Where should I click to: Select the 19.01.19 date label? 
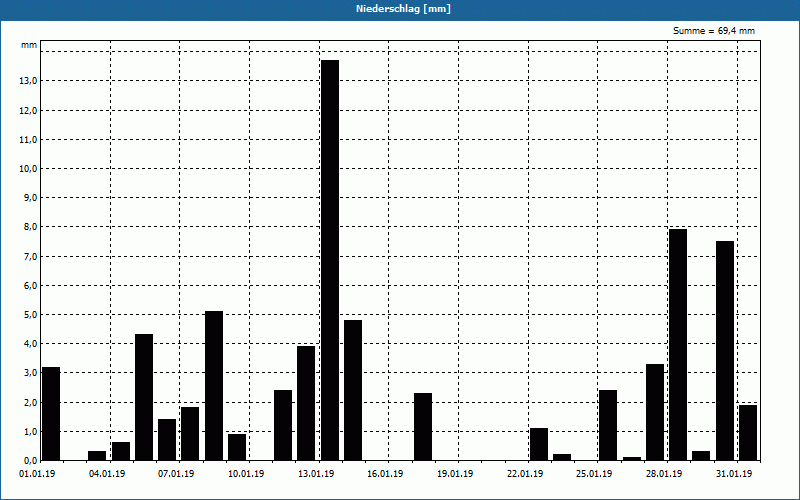pyautogui.click(x=455, y=474)
